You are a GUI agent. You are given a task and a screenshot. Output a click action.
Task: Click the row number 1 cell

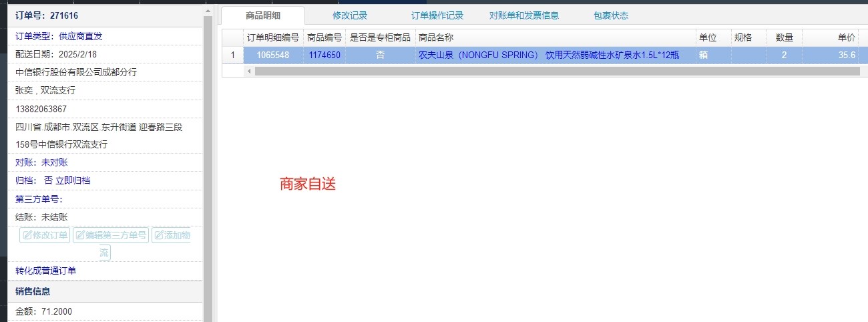pyautogui.click(x=232, y=55)
